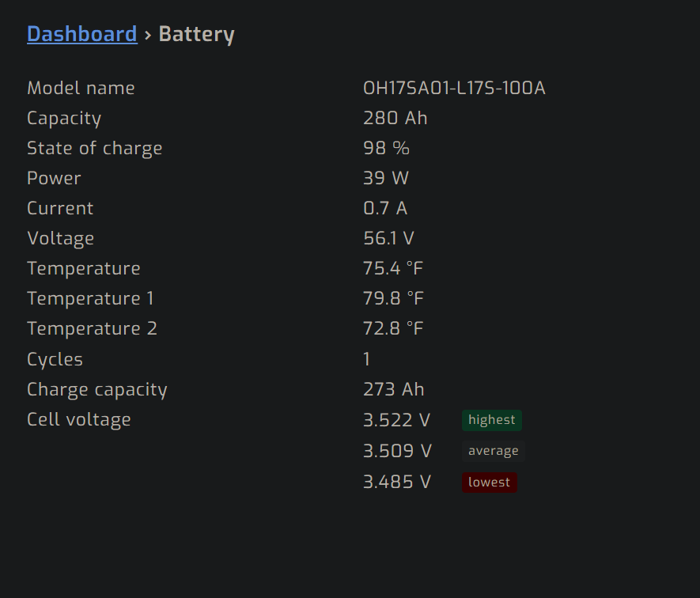
Task: Click the Cycles row label
Action: tap(55, 359)
